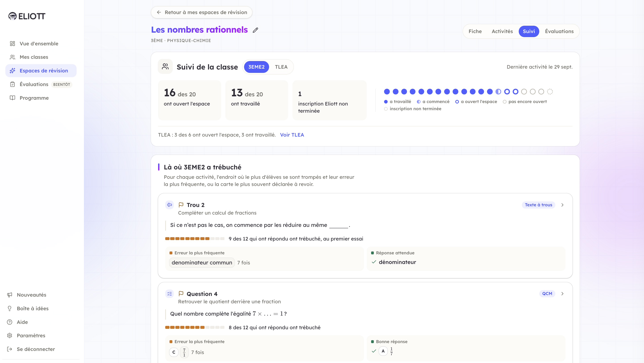Click the Boîte à idées lightbulb icon
This screenshot has height=363, width=644.
point(10,308)
